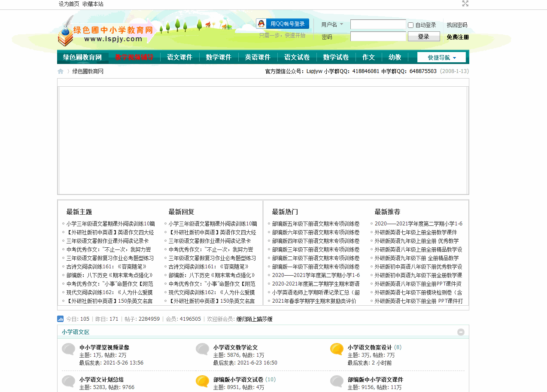Open the 中小学课堂视频录像 forum title
The image size is (547, 392).
tap(104, 347)
